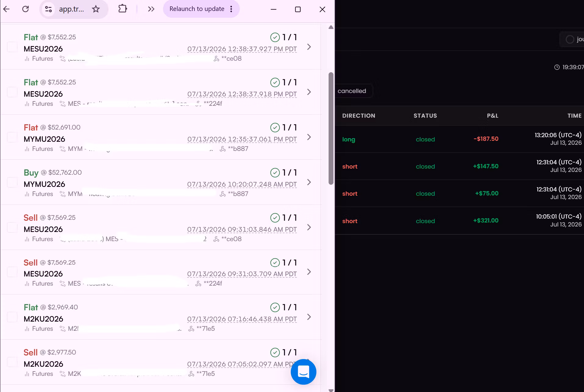This screenshot has height=392, width=584.
Task: Open site information icon in address bar
Action: pos(48,9)
